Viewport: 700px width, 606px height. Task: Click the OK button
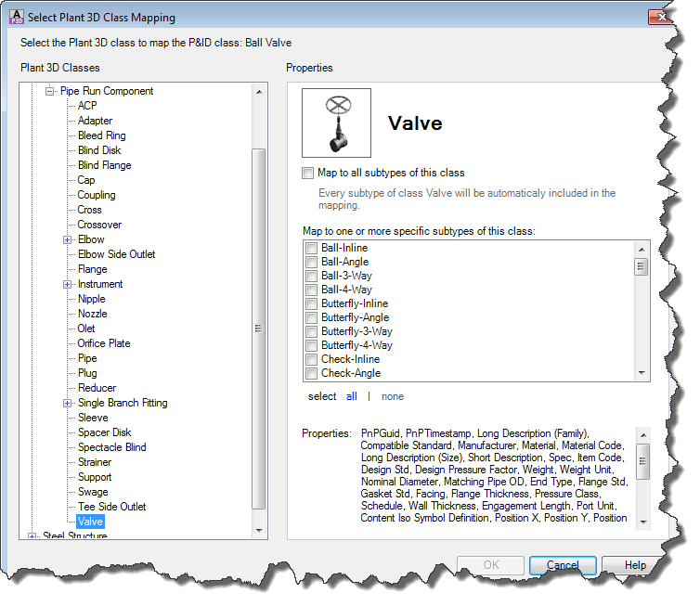[490, 565]
